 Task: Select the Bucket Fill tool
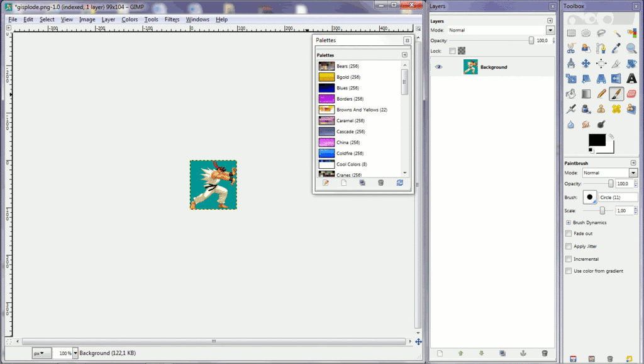click(x=571, y=94)
